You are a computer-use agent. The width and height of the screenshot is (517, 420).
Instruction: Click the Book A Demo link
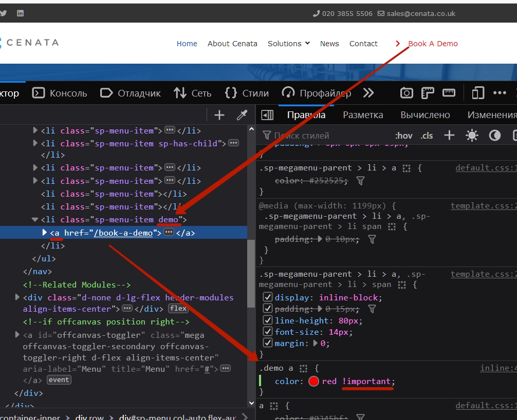pos(432,44)
